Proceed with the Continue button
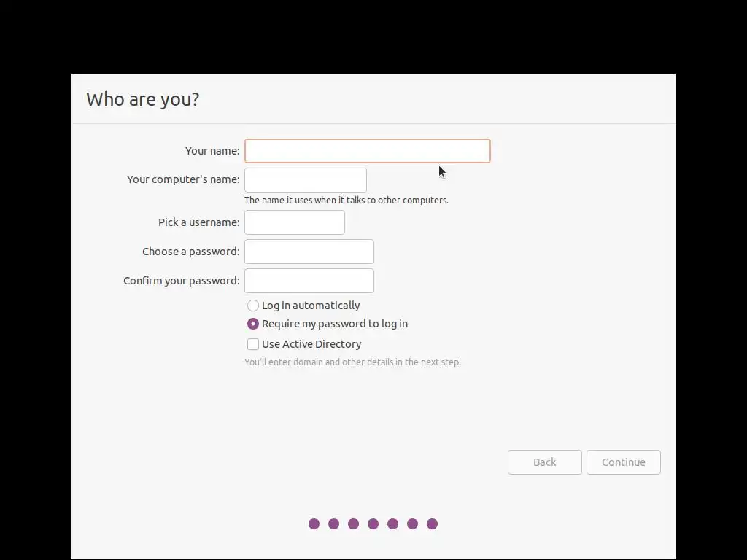This screenshot has width=747, height=560. click(624, 462)
